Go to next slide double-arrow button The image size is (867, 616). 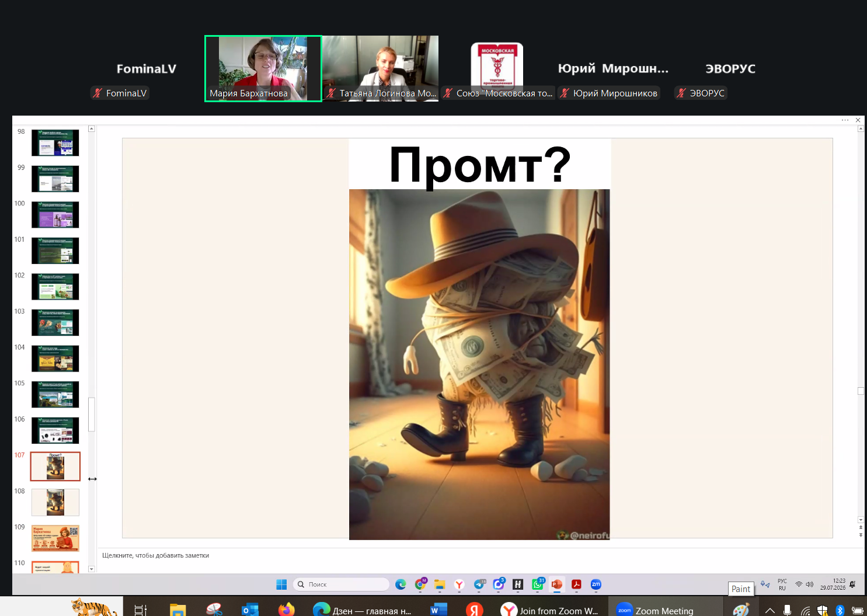coord(861,534)
